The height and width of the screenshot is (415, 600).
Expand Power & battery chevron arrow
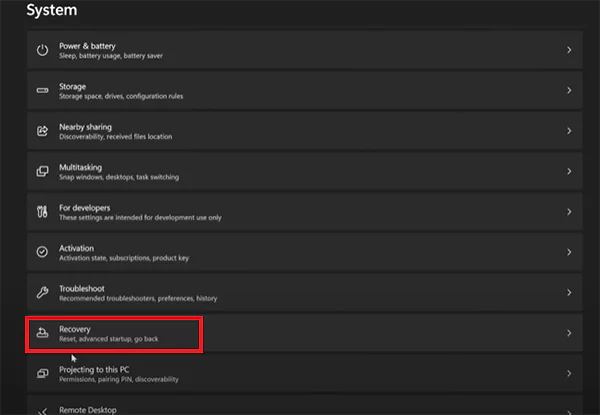click(x=569, y=50)
